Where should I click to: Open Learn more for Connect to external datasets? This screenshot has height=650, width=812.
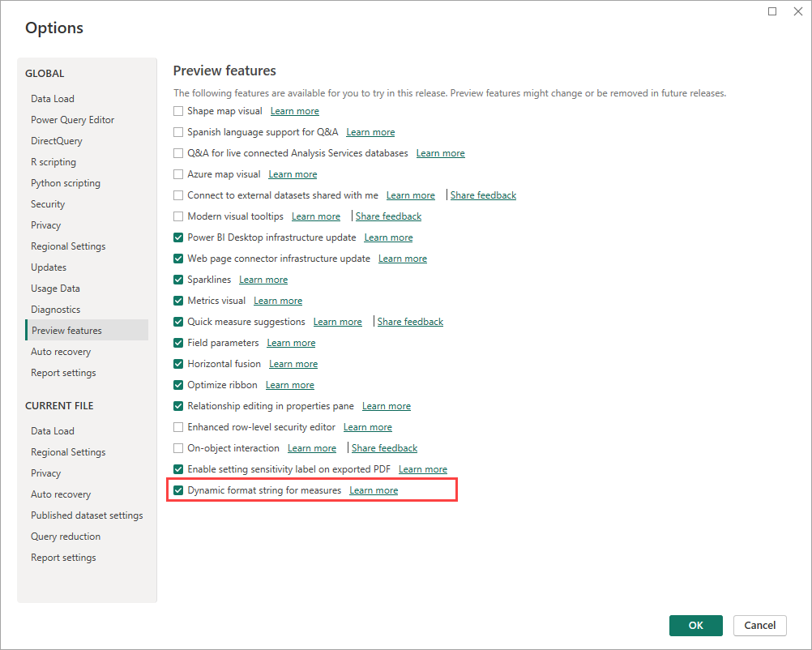[411, 195]
